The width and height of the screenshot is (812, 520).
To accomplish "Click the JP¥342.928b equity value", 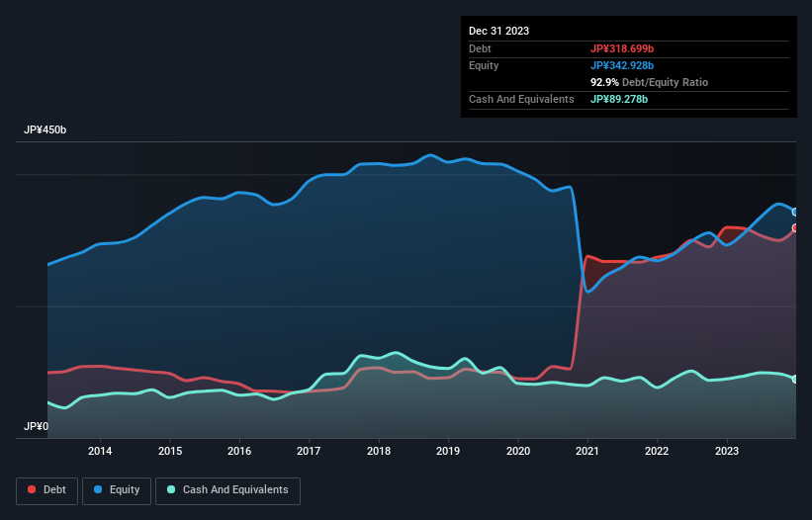I will (x=622, y=65).
